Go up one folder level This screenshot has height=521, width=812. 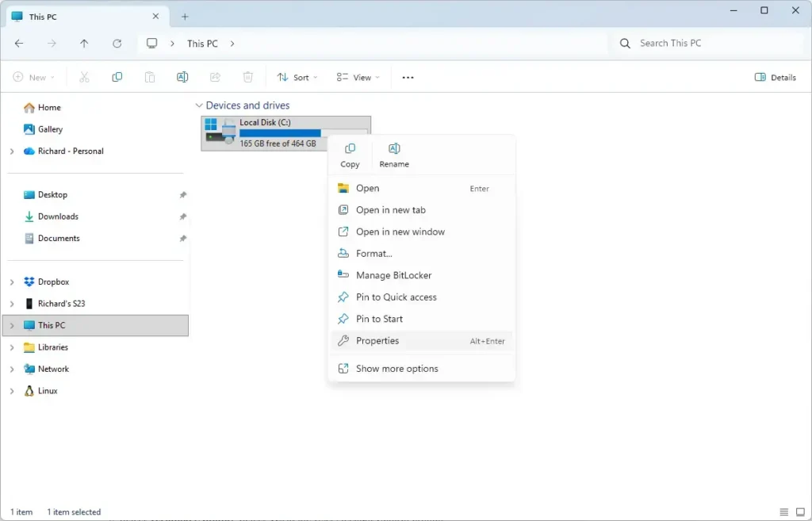point(84,44)
